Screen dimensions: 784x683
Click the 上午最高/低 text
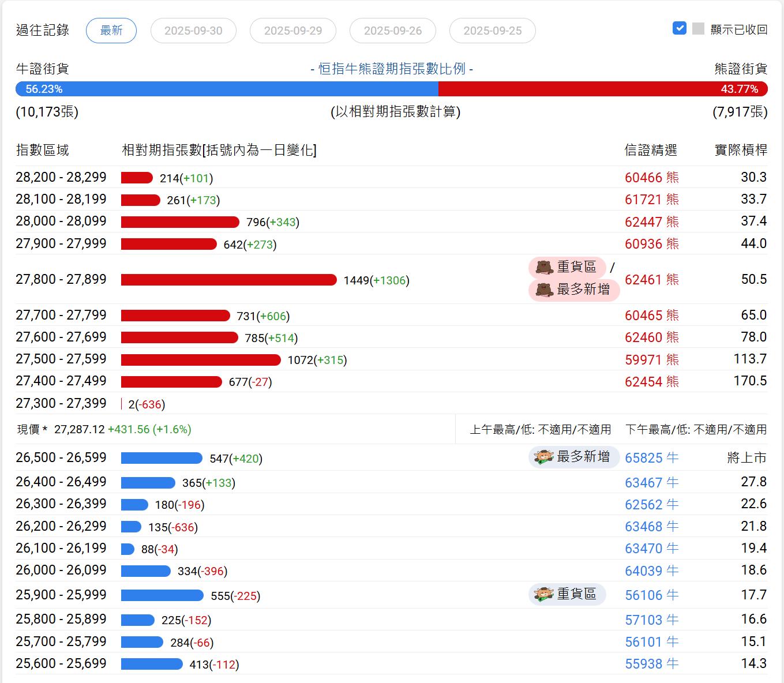pyautogui.click(x=541, y=430)
